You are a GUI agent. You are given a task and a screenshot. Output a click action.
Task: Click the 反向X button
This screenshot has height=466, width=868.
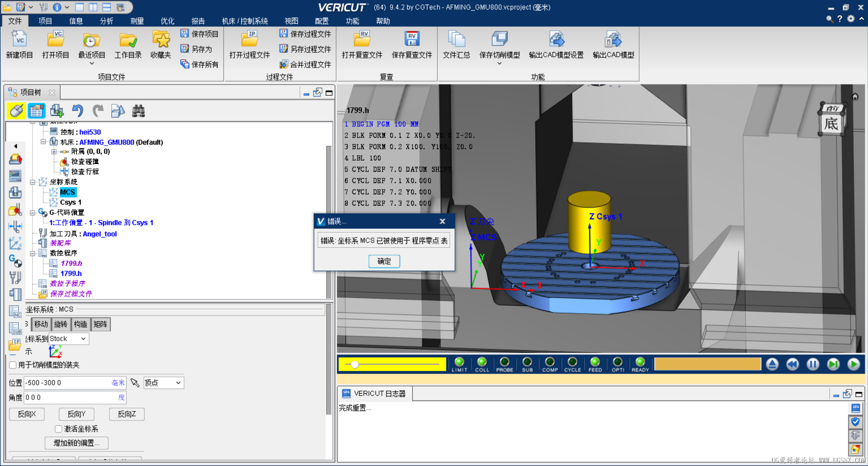(27, 414)
